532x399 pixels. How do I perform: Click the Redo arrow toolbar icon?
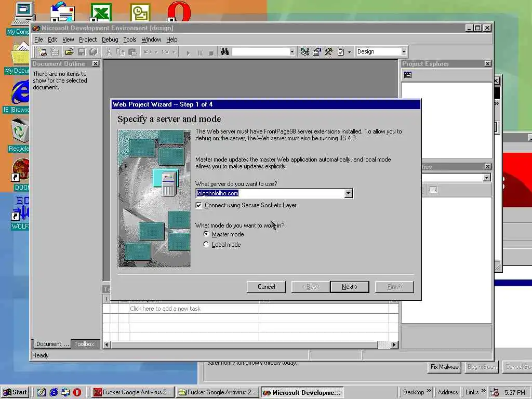point(166,52)
